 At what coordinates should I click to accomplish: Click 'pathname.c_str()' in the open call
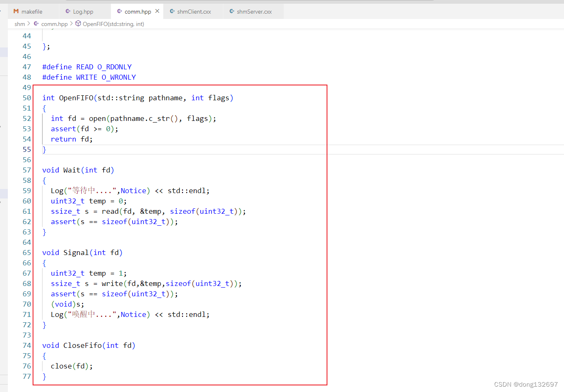tap(145, 118)
